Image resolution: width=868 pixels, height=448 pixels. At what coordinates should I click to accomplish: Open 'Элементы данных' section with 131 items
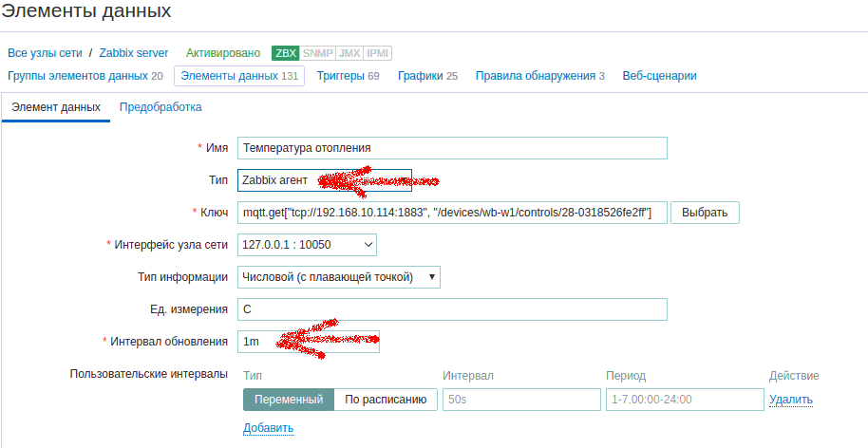[239, 76]
